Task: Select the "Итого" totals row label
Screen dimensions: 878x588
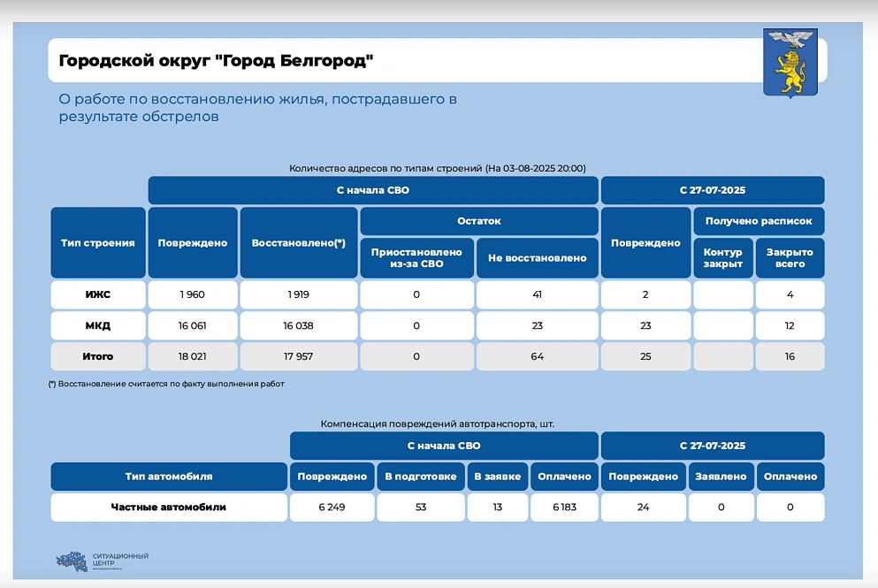Action: pyautogui.click(x=98, y=356)
